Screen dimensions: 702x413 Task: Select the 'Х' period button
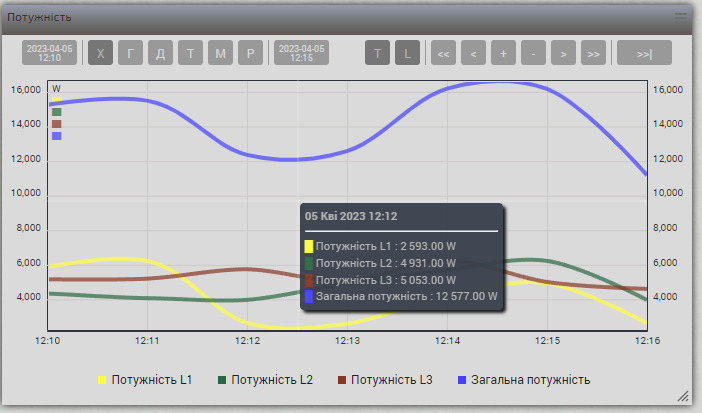point(100,53)
